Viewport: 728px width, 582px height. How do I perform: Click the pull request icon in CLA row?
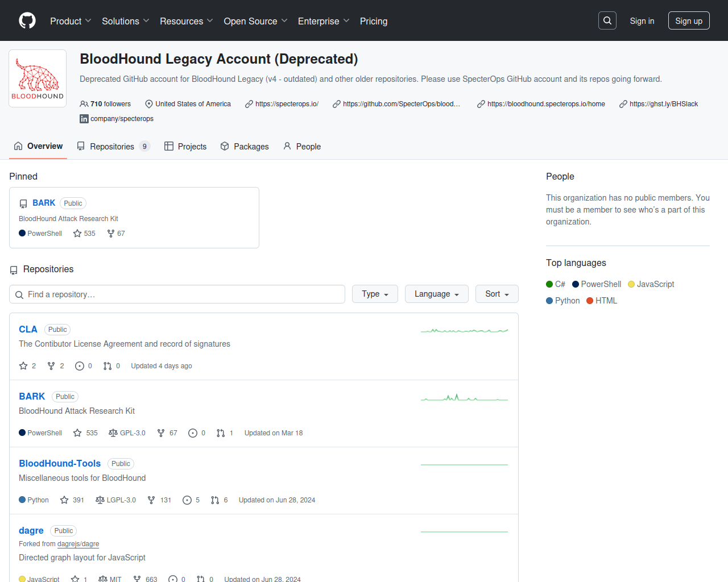click(107, 366)
